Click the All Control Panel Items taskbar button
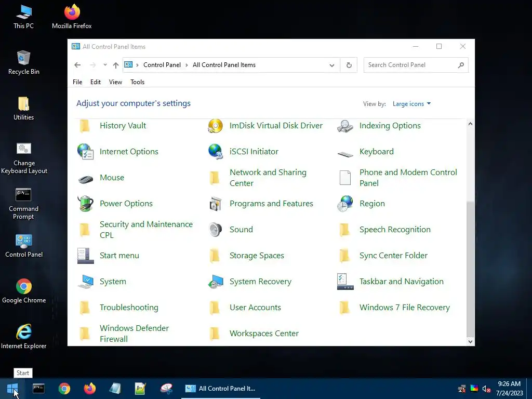Screen dimensions: 532x399 (221, 389)
